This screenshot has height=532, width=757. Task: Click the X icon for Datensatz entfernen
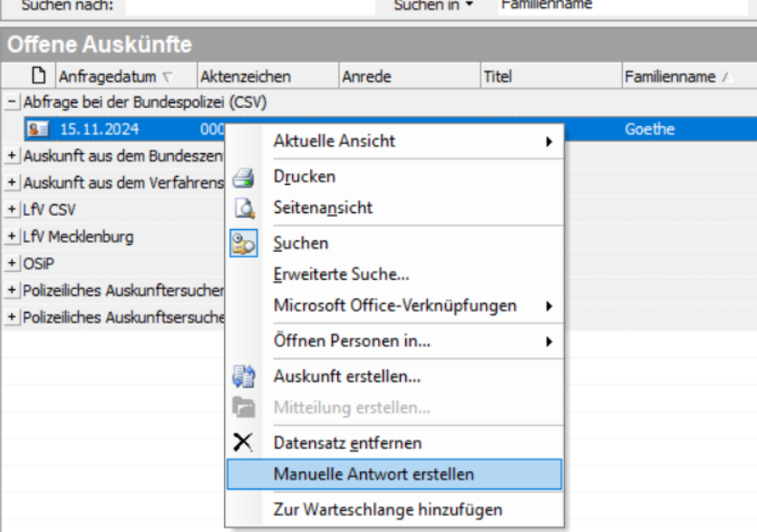(x=244, y=442)
